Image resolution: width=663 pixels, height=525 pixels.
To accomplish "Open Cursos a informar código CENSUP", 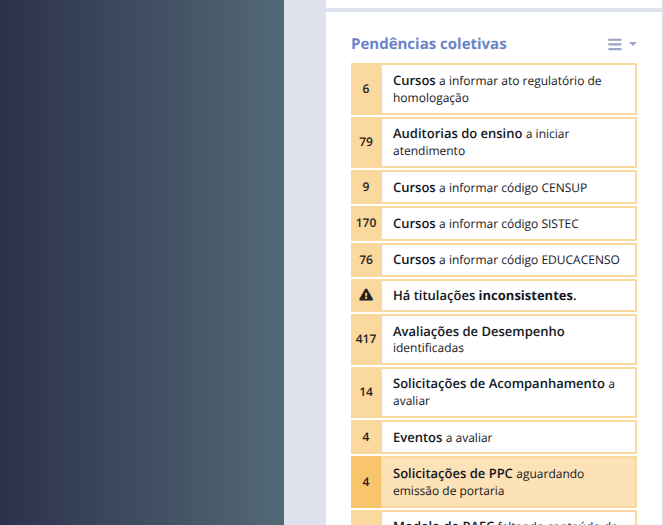I will click(494, 187).
